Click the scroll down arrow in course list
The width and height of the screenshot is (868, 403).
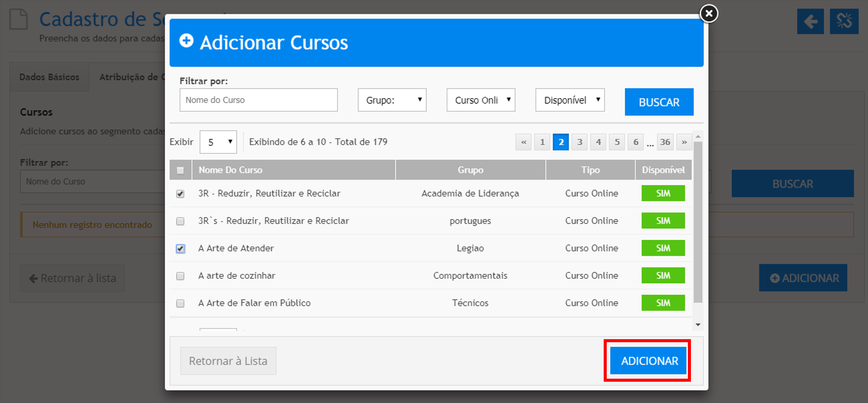(698, 324)
